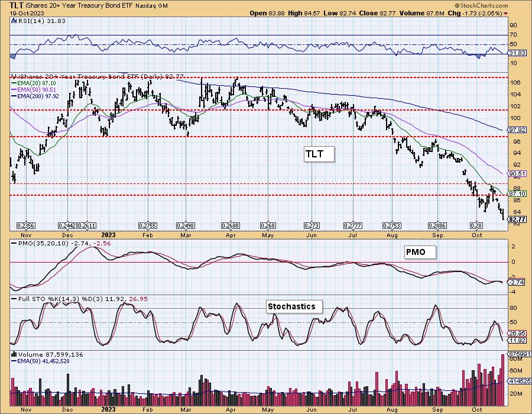Click the Open 83.88 value
The width and height of the screenshot is (532, 414).
click(267, 13)
